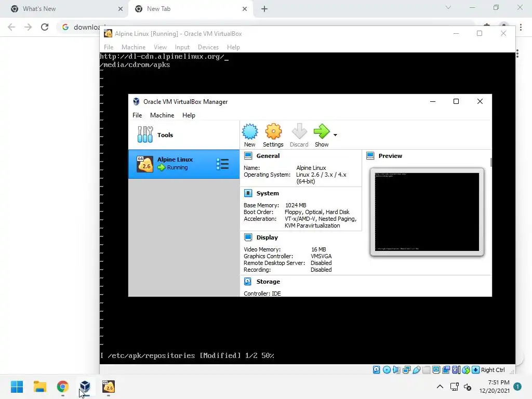Click the details pane vertical scrollbar
Viewport: 532px width, 399px height.
491,162
